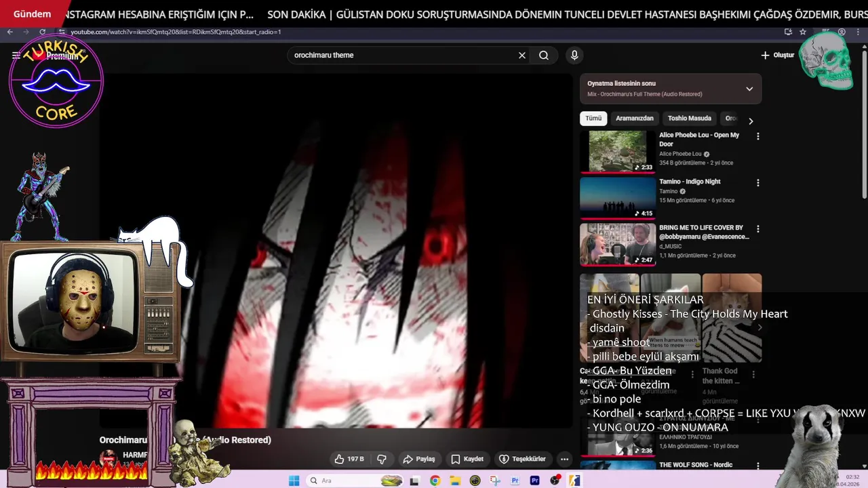868x488 pixels.
Task: Open the Premiere Rush taskbar icon
Action: (x=515, y=481)
